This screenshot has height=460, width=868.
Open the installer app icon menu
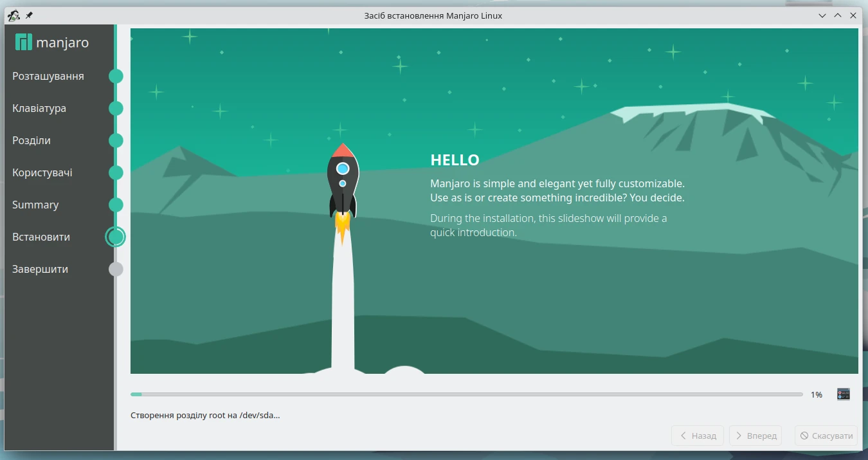point(14,15)
